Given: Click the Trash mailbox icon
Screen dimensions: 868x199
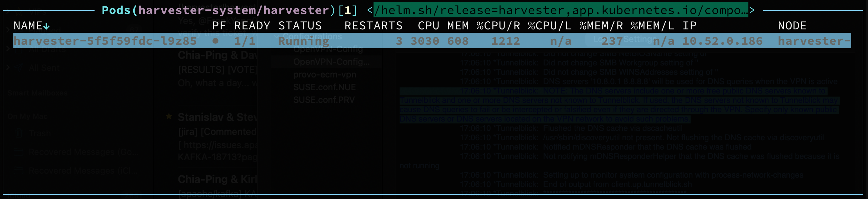Looking at the screenshot, I should click(x=19, y=133).
